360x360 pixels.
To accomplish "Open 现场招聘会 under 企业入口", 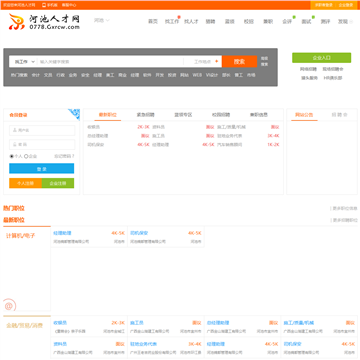I will [x=333, y=69].
